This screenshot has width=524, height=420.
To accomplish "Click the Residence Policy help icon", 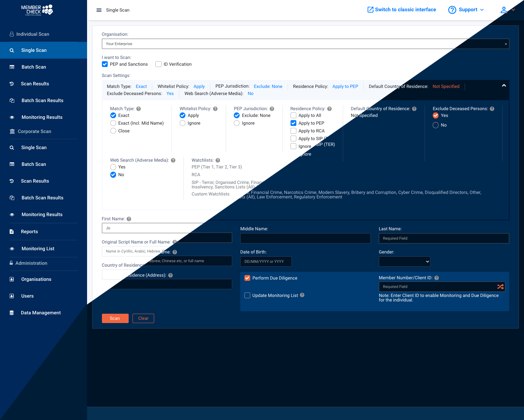I will tap(329, 109).
